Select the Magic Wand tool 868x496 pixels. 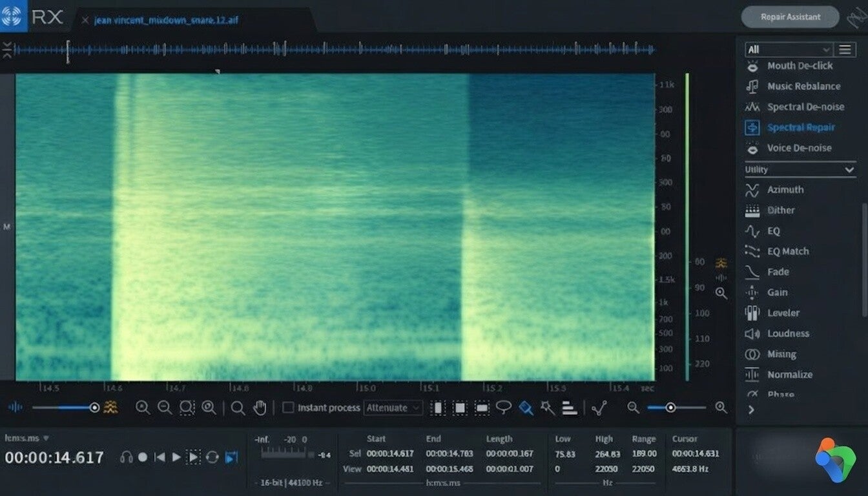point(548,408)
